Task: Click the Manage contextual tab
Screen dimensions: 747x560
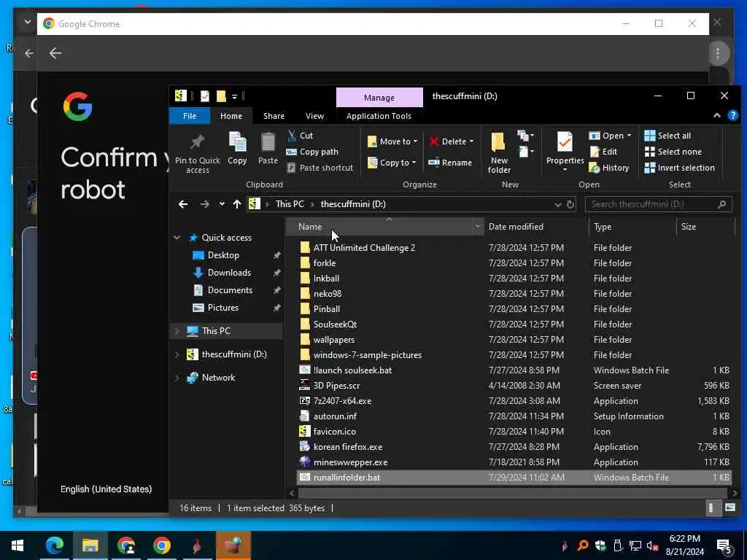Action: (379, 97)
